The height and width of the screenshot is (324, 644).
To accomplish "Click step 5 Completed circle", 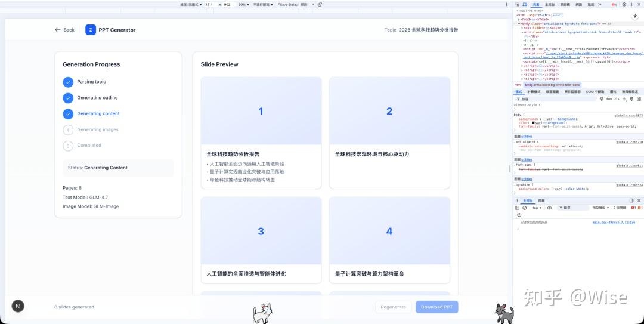I will (68, 146).
